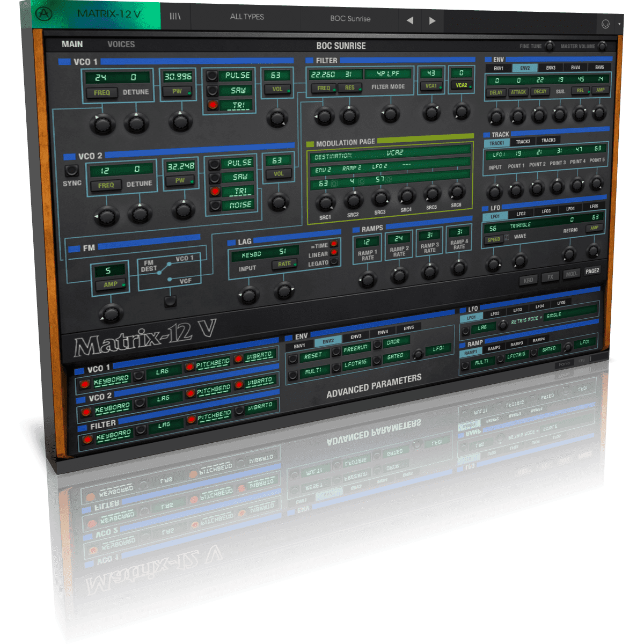Viewport: 644px width, 644px height.
Task: Go to the next preset arrow
Action: coord(432,21)
